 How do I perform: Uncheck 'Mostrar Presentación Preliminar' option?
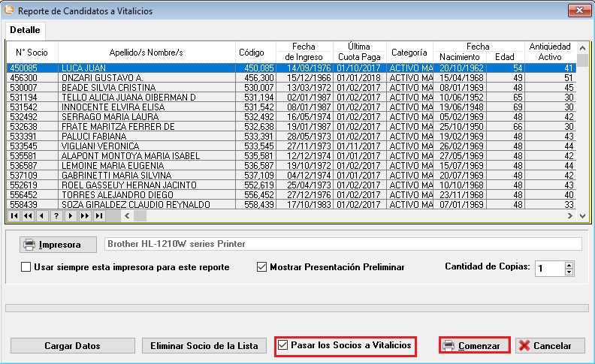262,267
